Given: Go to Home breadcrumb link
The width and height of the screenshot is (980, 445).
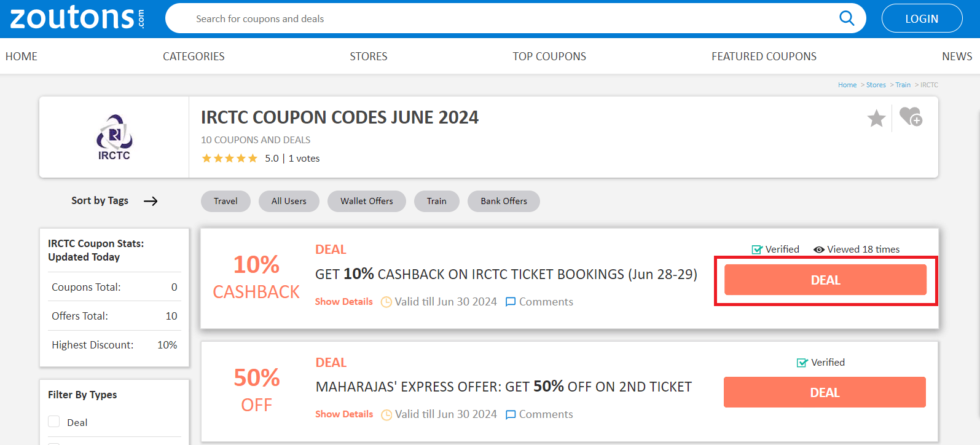Looking at the screenshot, I should tap(847, 85).
